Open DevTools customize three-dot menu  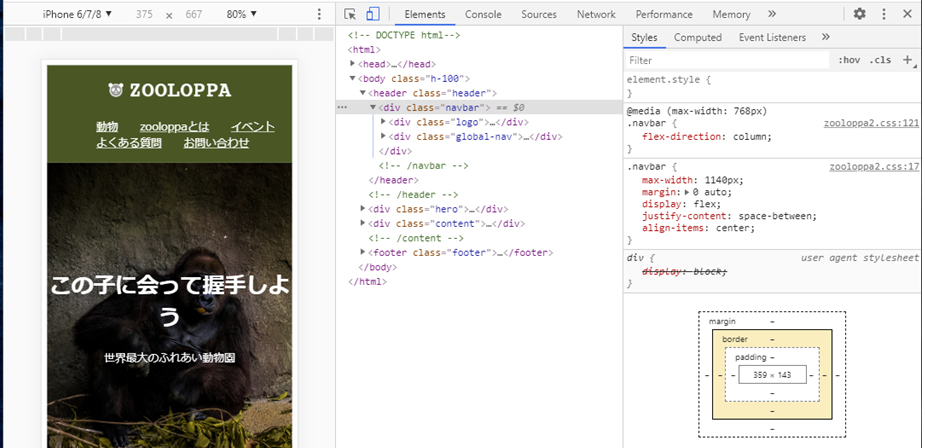pyautogui.click(x=884, y=14)
